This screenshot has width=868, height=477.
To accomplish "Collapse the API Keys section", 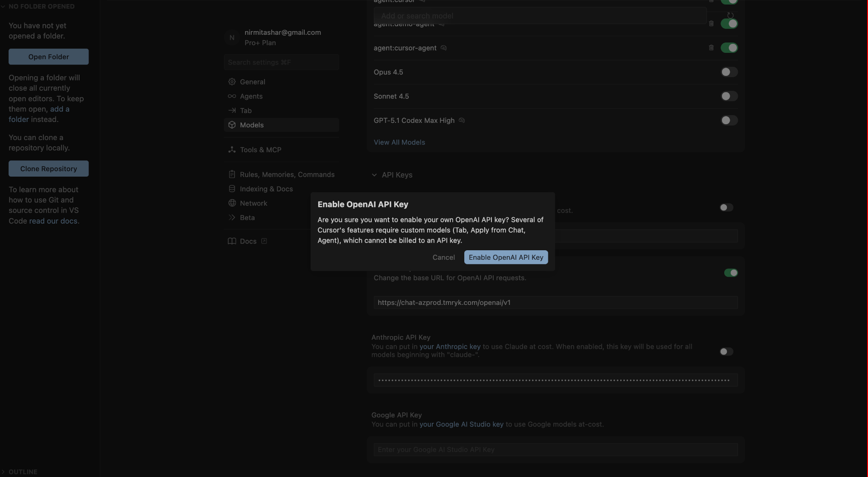I will click(x=374, y=175).
